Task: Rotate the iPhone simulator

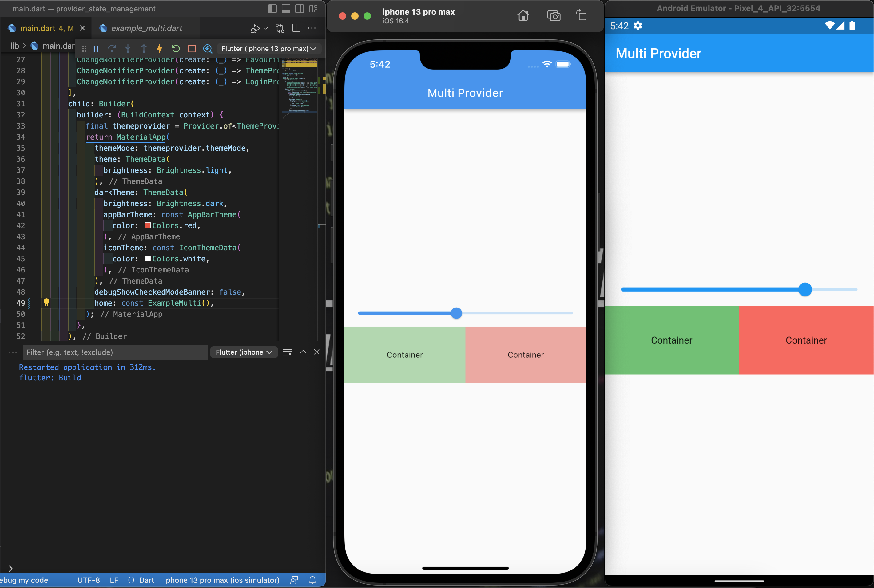Action: click(582, 16)
